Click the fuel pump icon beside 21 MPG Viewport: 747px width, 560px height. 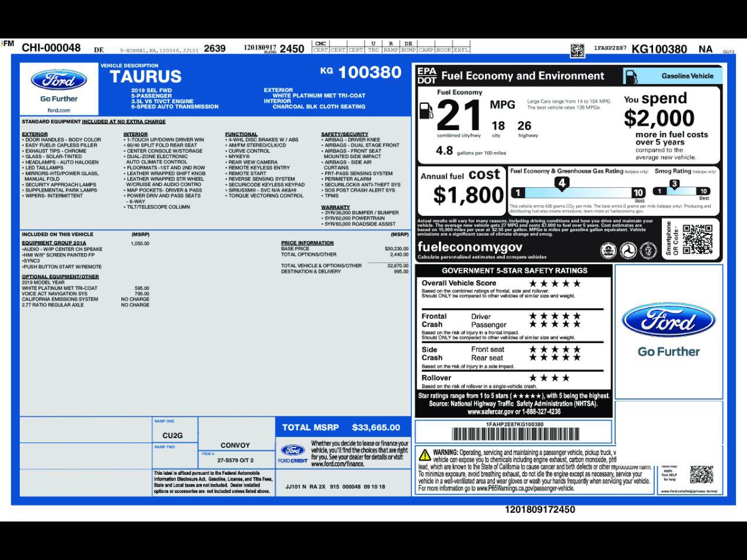(426, 111)
